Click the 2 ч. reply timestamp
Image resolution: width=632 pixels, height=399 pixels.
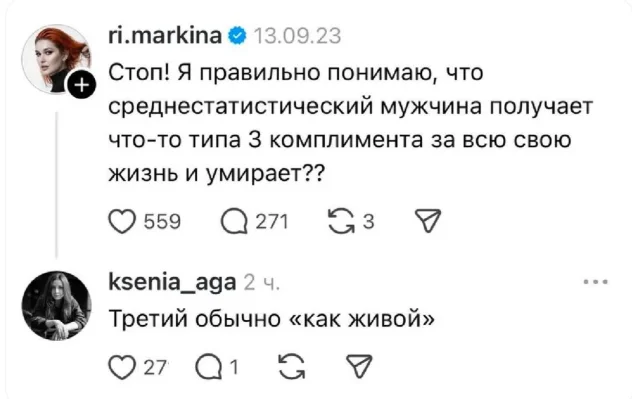click(x=262, y=283)
